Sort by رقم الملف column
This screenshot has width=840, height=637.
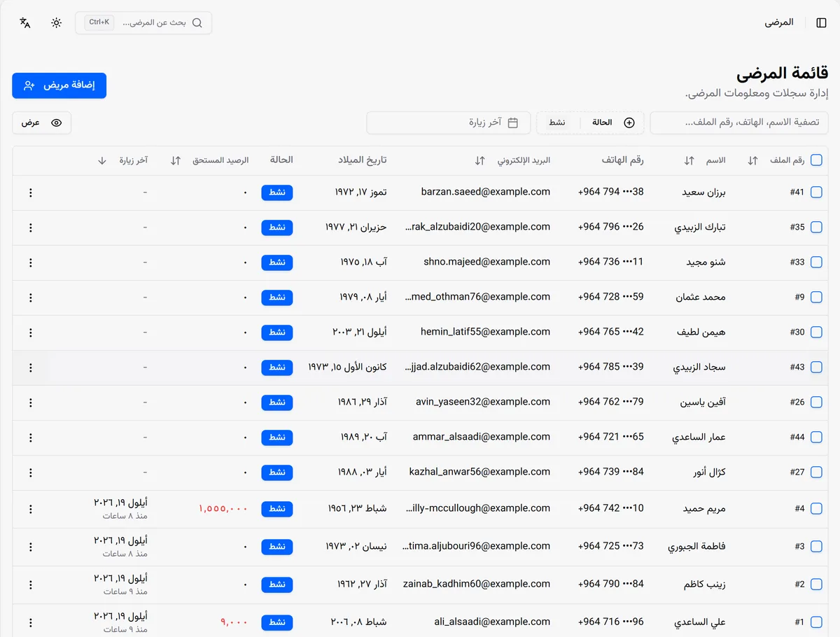pos(776,160)
